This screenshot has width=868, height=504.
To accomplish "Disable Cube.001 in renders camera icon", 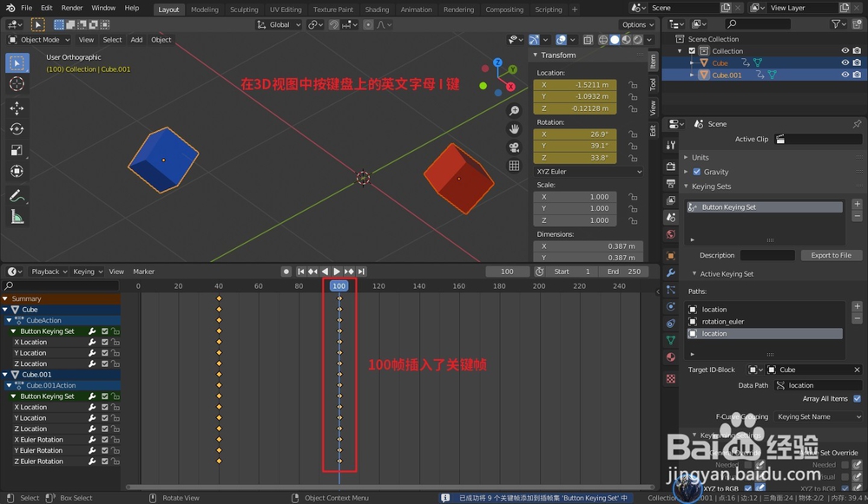I will pos(857,75).
